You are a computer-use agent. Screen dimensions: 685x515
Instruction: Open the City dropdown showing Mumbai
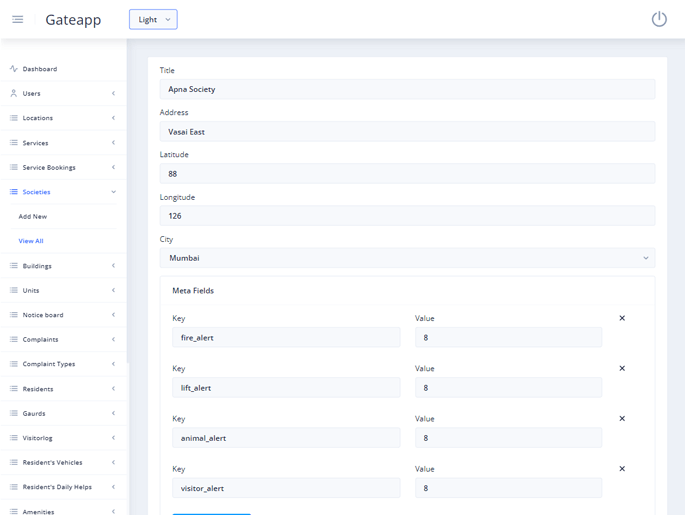pyautogui.click(x=407, y=258)
